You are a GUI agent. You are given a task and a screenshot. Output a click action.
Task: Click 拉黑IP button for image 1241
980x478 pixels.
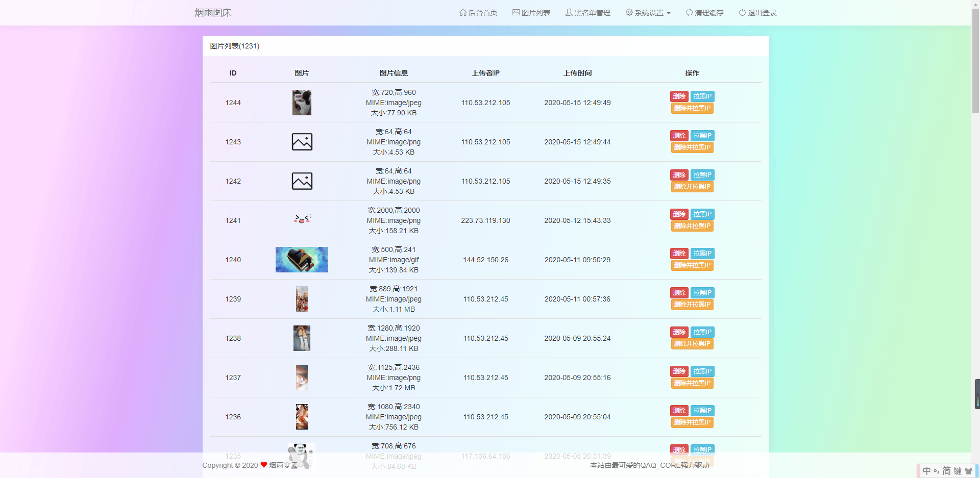point(702,214)
